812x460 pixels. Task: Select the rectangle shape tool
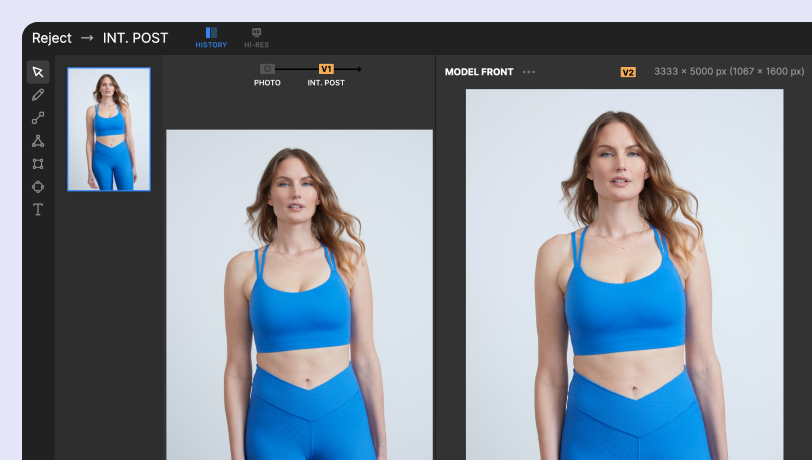tap(38, 164)
